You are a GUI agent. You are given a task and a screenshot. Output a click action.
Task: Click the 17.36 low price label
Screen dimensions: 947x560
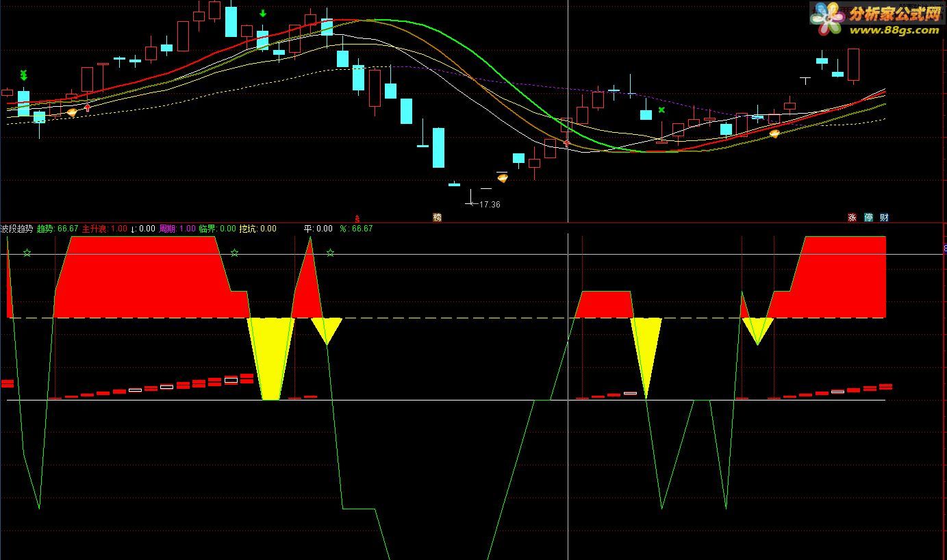(x=490, y=204)
